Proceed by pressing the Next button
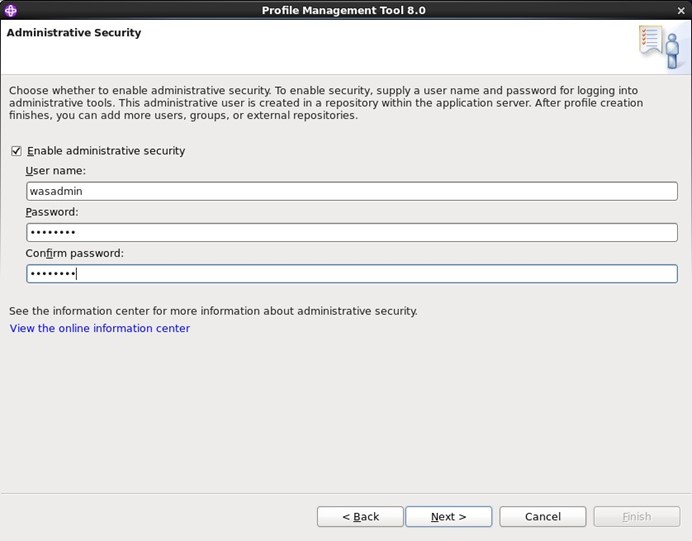The height and width of the screenshot is (541, 692). coord(448,516)
